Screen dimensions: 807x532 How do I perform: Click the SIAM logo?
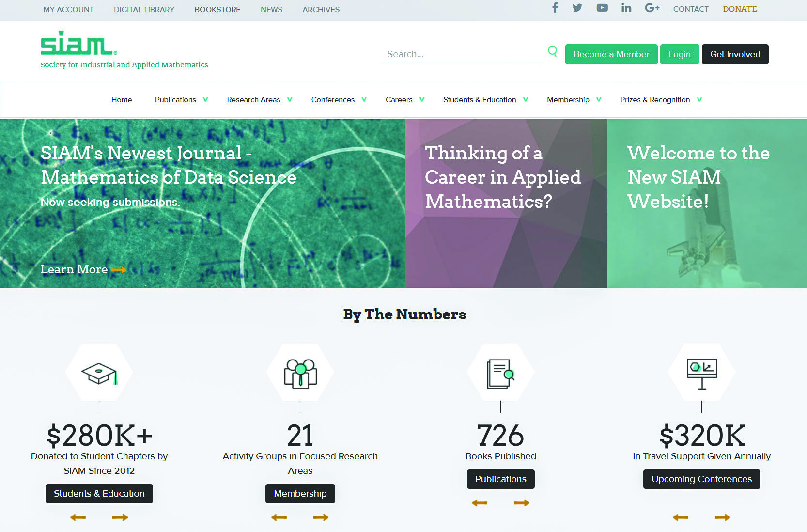78,44
